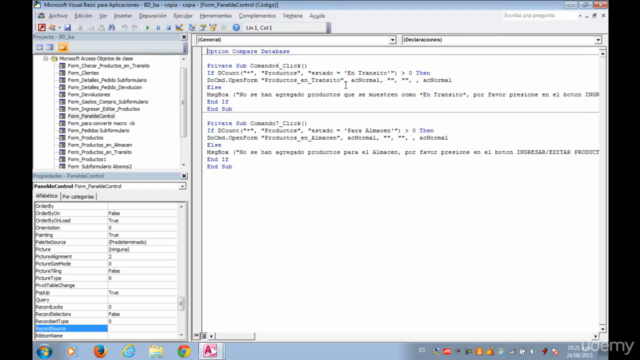Open the PaneldeControl object selector dropdown
The height and width of the screenshot is (360, 640).
[182, 187]
